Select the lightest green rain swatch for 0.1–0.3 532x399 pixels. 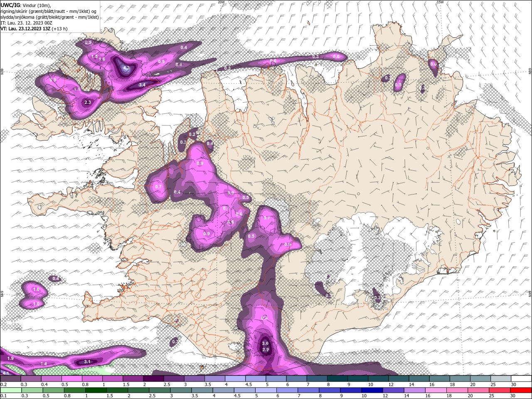(x=10, y=390)
